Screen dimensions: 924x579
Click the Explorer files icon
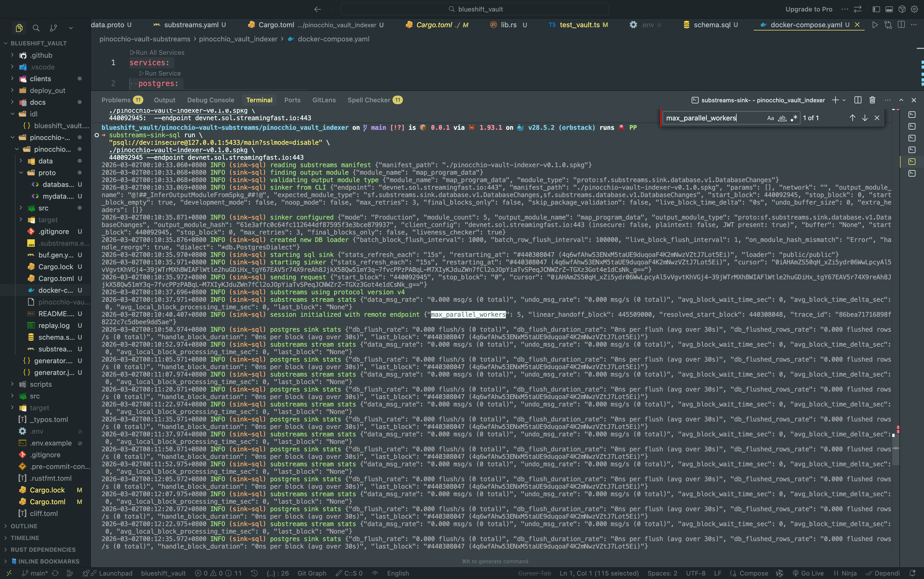pos(19,28)
